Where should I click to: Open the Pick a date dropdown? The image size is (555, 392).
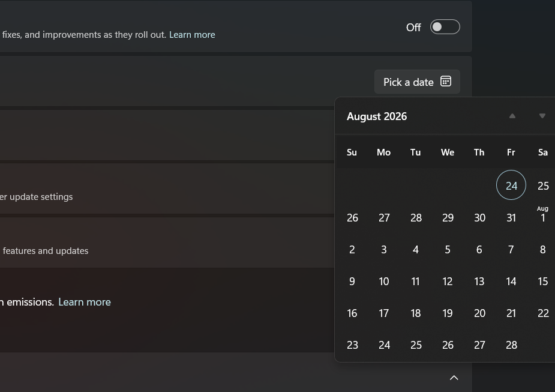pos(417,82)
